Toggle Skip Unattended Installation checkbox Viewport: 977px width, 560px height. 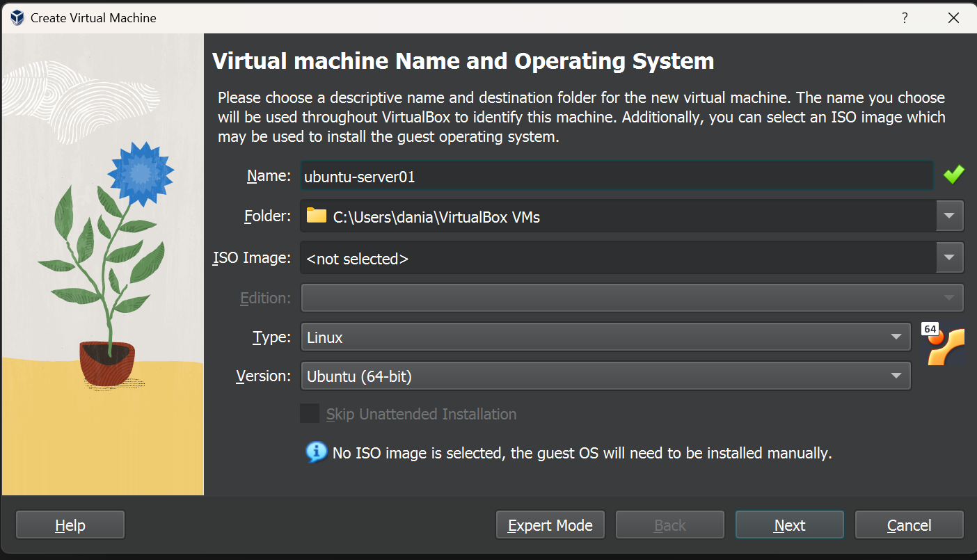tap(310, 414)
